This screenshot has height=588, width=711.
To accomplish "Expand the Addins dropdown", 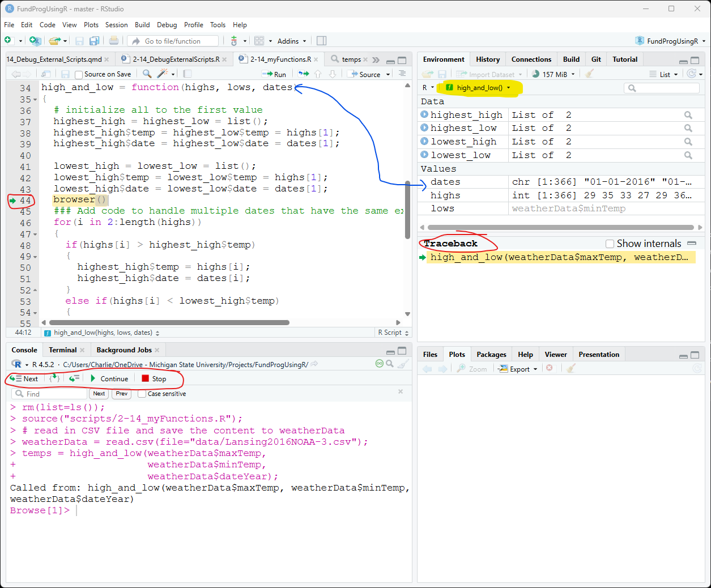I will point(291,41).
